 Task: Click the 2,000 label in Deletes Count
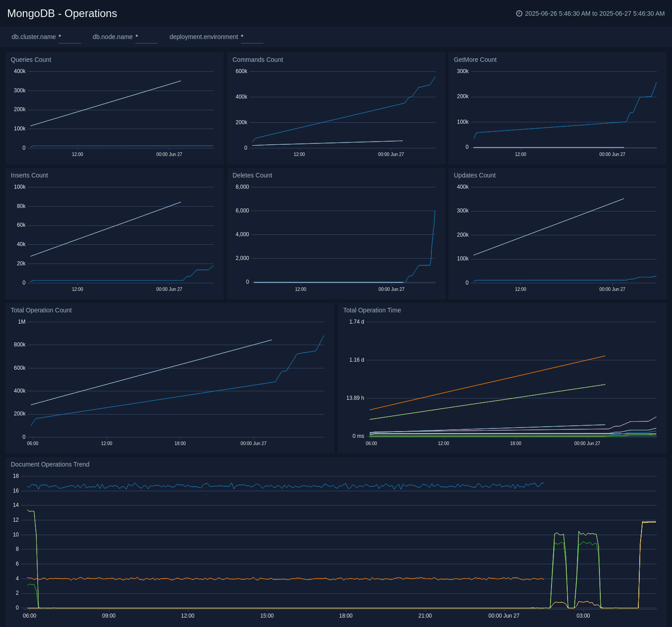coord(242,258)
